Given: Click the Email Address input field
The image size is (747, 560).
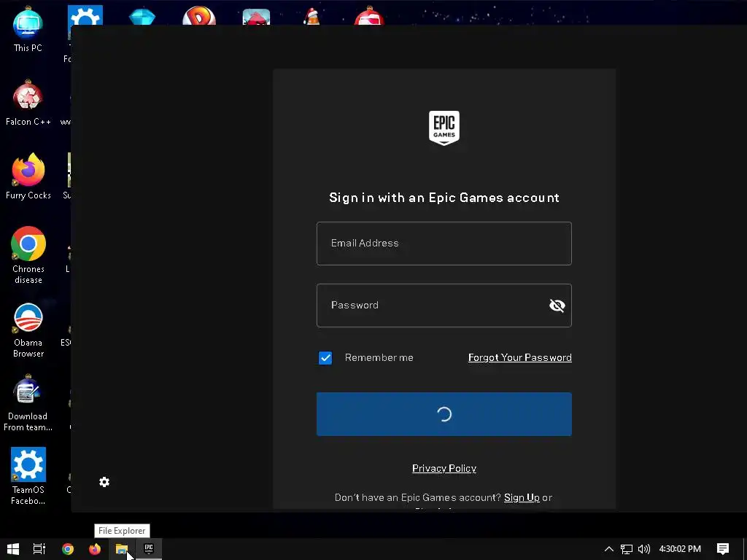Looking at the screenshot, I should pos(444,244).
